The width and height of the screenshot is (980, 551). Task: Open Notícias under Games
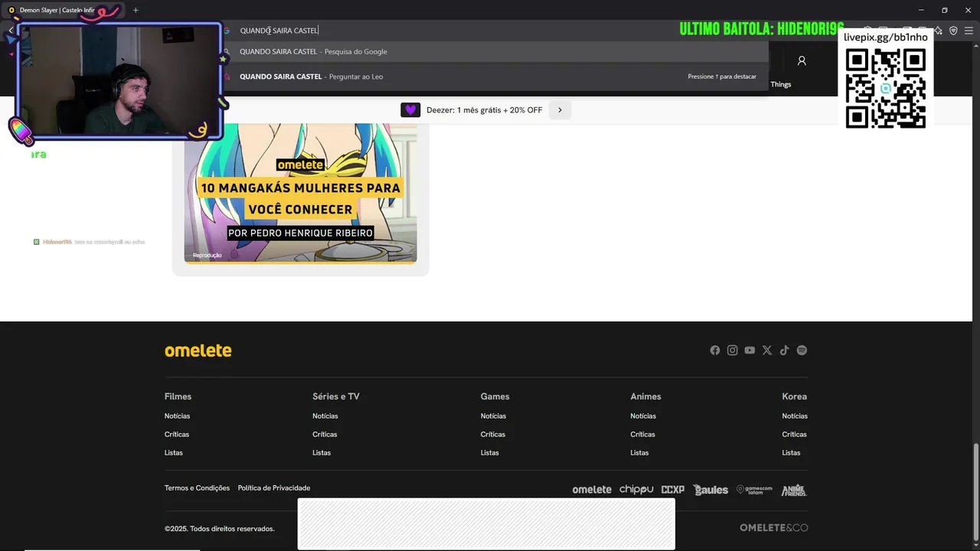click(493, 416)
